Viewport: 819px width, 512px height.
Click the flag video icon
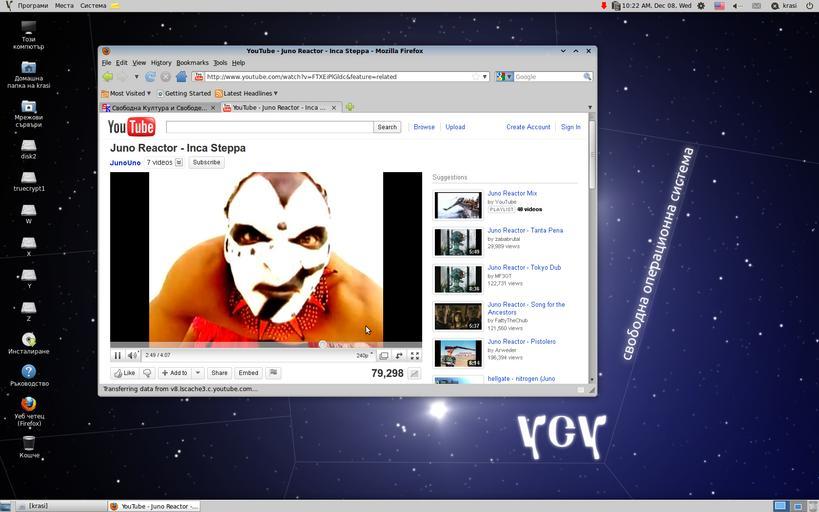(x=273, y=373)
